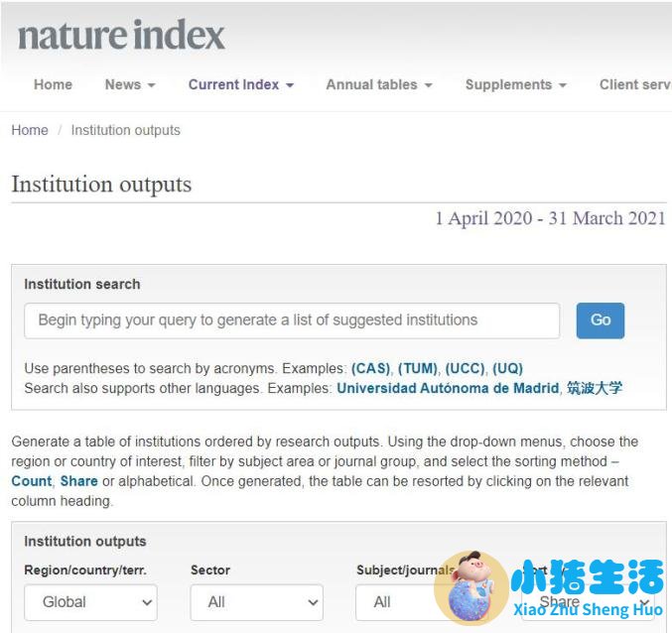Open the Home navigation item
This screenshot has height=633, width=672.
(x=54, y=84)
